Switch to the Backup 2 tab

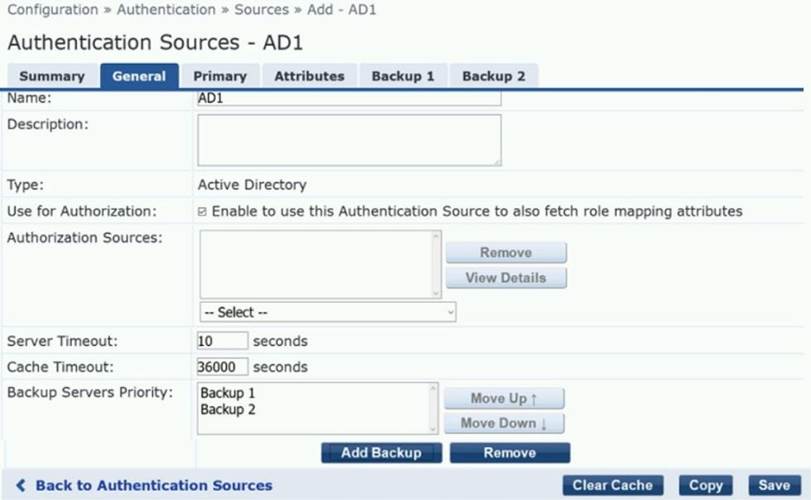point(493,76)
